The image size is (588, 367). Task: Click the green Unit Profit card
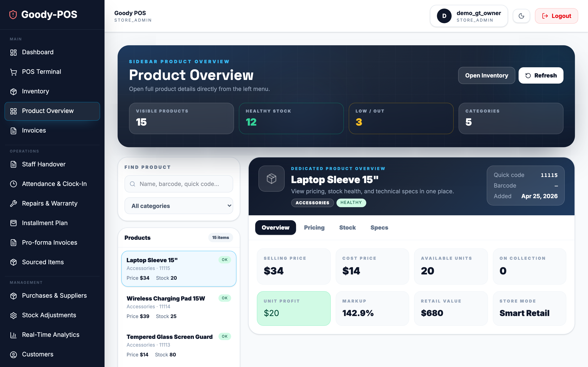pos(294,308)
